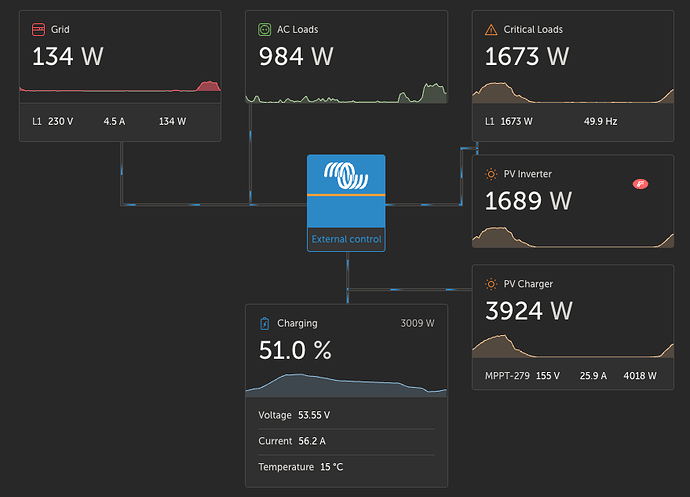The width and height of the screenshot is (690, 497).
Task: Click the 49.9 Hz frequency value
Action: (x=600, y=121)
